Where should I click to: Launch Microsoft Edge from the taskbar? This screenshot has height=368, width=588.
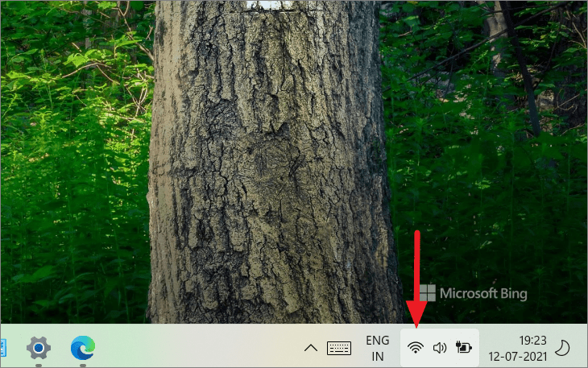83,348
